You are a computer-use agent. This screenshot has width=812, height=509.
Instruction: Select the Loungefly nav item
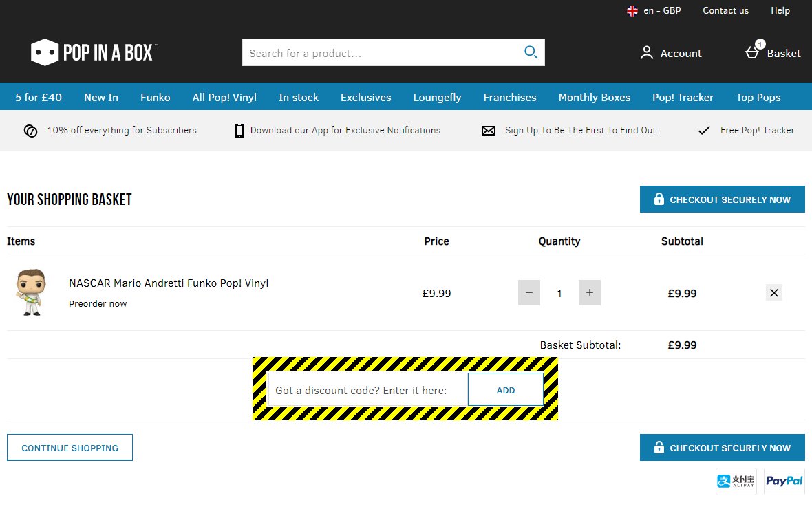coord(437,97)
